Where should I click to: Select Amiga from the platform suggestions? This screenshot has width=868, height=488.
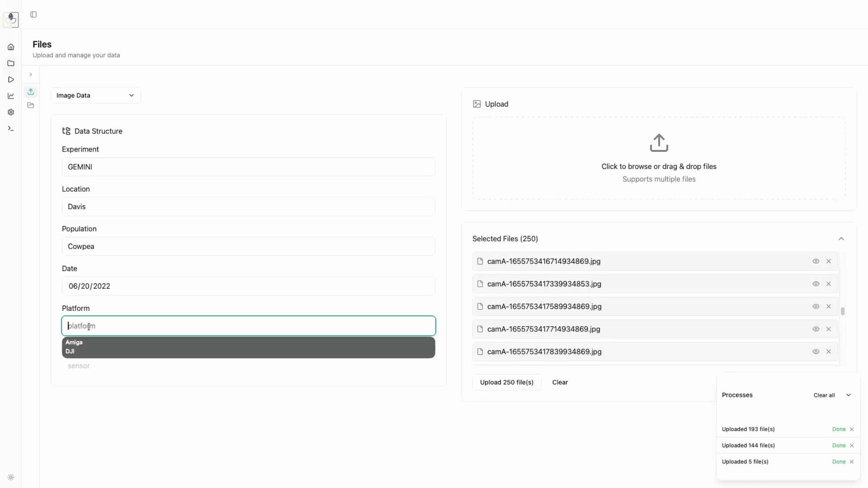coord(74,342)
